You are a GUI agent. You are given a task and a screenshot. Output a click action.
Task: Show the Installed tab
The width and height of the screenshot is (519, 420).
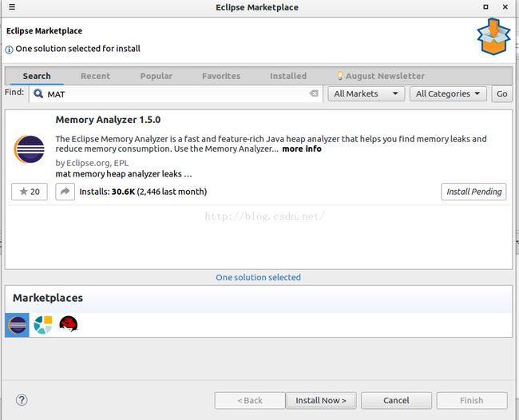click(x=288, y=76)
